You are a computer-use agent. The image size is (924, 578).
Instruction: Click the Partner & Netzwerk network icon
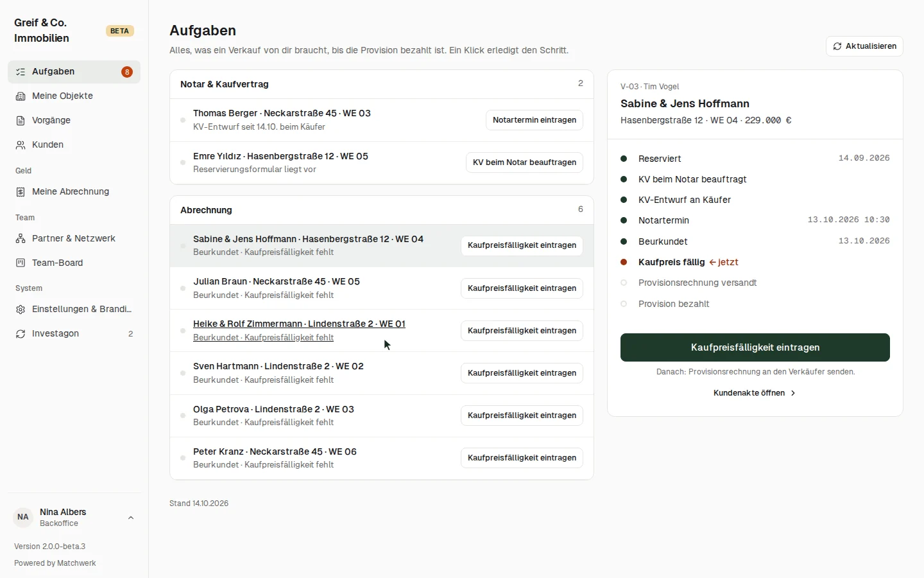pyautogui.click(x=21, y=239)
